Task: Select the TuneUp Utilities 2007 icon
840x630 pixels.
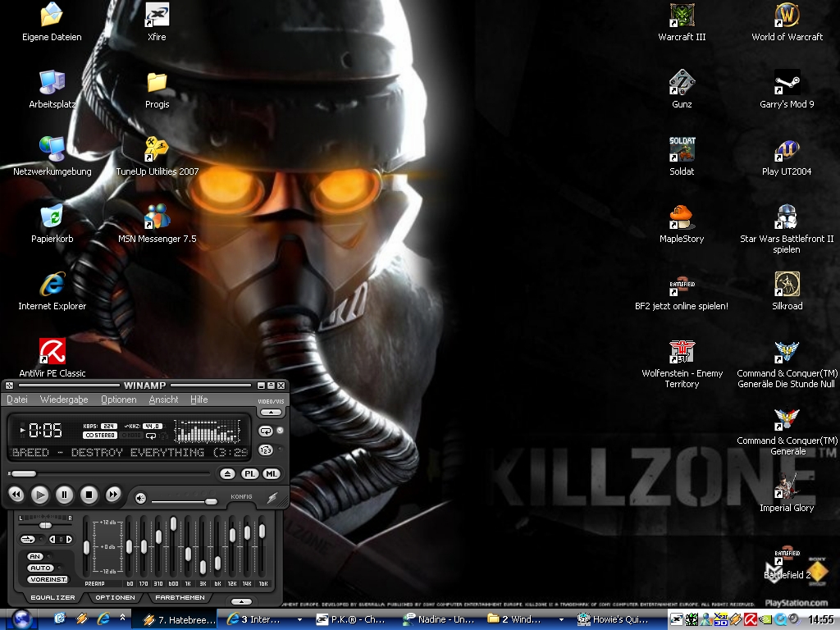Action: pyautogui.click(x=157, y=157)
